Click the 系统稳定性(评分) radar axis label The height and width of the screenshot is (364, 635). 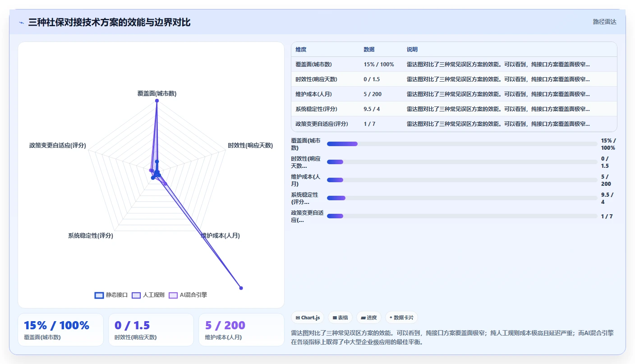[x=91, y=235]
